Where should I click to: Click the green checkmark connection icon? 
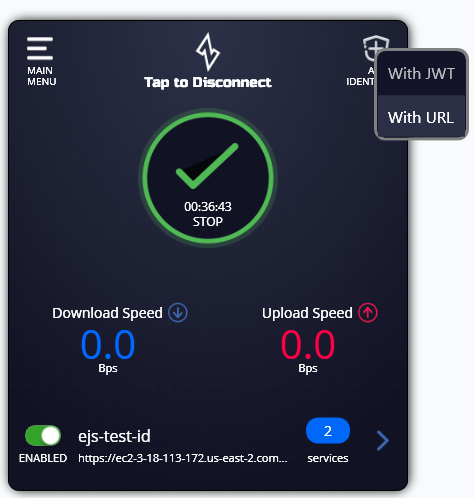(x=207, y=166)
